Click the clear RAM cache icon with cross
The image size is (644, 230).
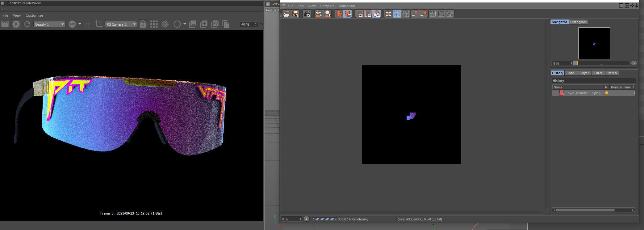coord(319,14)
